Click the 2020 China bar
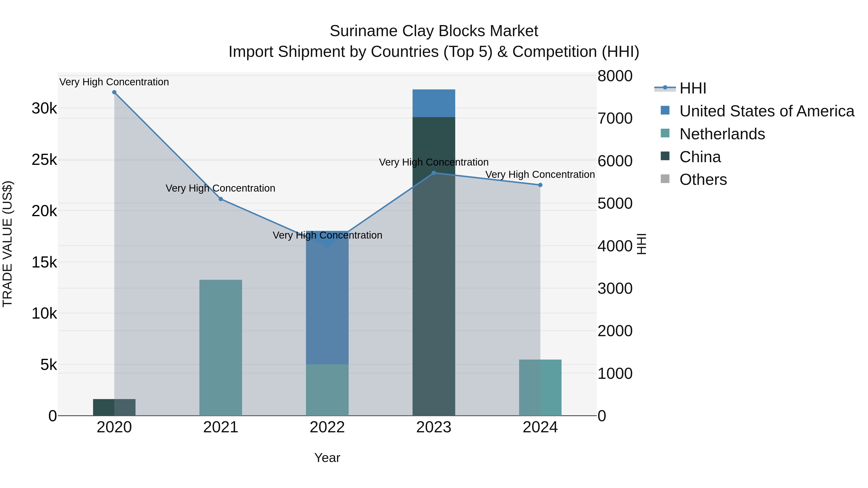 pyautogui.click(x=114, y=408)
